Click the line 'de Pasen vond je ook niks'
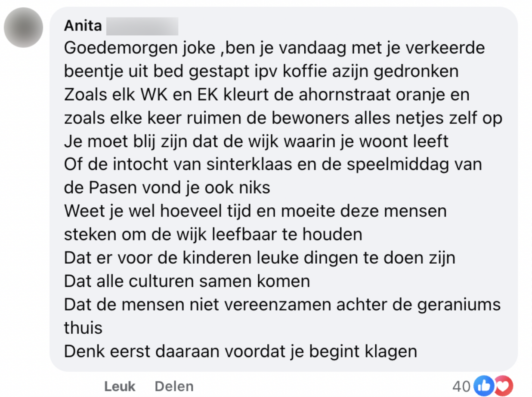The image size is (532, 397). coord(167,188)
